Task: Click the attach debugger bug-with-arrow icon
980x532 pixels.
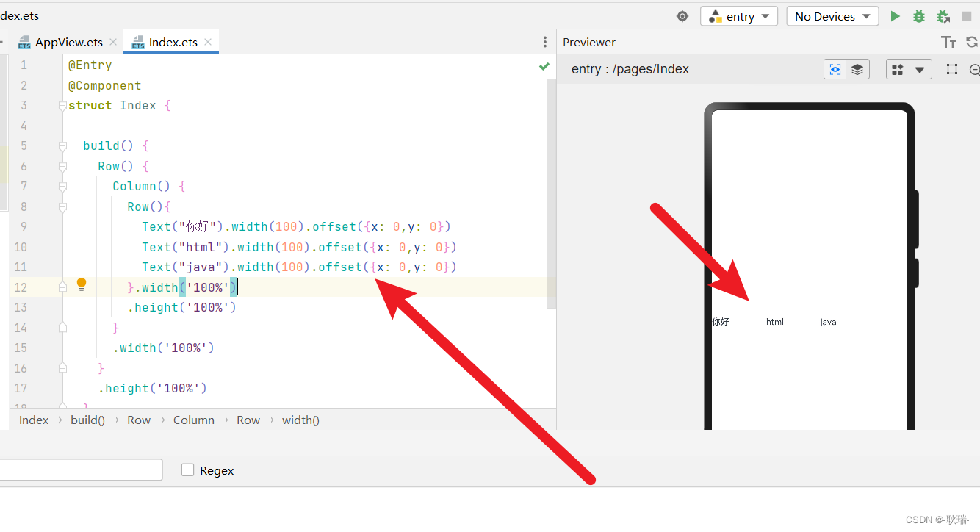Action: 943,16
